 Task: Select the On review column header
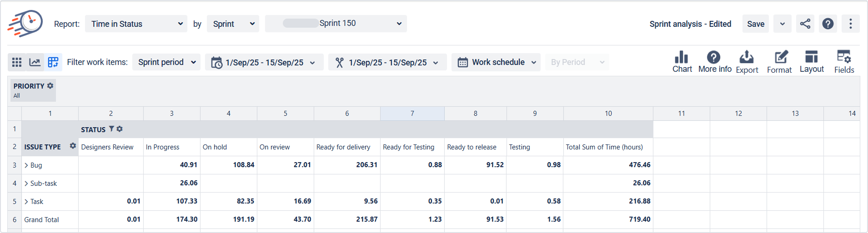click(x=286, y=147)
